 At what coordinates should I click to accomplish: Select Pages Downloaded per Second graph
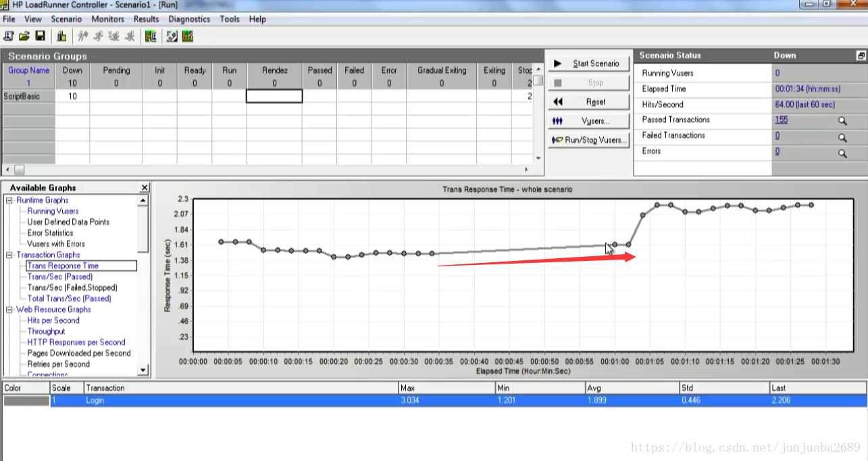(79, 353)
